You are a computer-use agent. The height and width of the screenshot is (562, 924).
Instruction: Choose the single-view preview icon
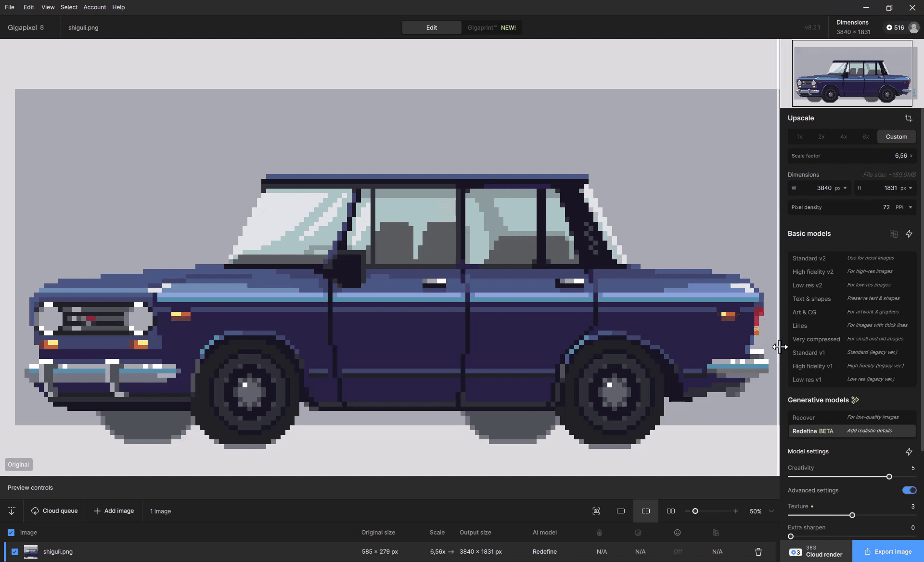click(621, 511)
